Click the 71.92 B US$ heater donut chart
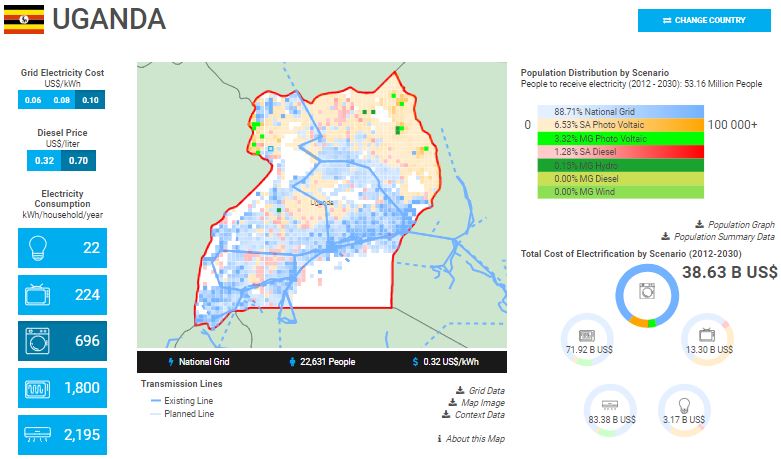The height and width of the screenshot is (459, 781). (x=586, y=338)
